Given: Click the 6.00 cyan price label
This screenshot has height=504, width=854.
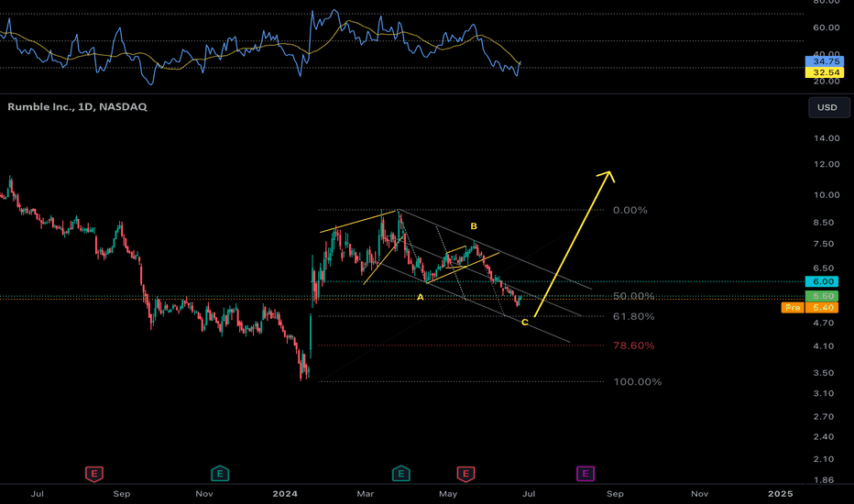Looking at the screenshot, I should click(823, 281).
